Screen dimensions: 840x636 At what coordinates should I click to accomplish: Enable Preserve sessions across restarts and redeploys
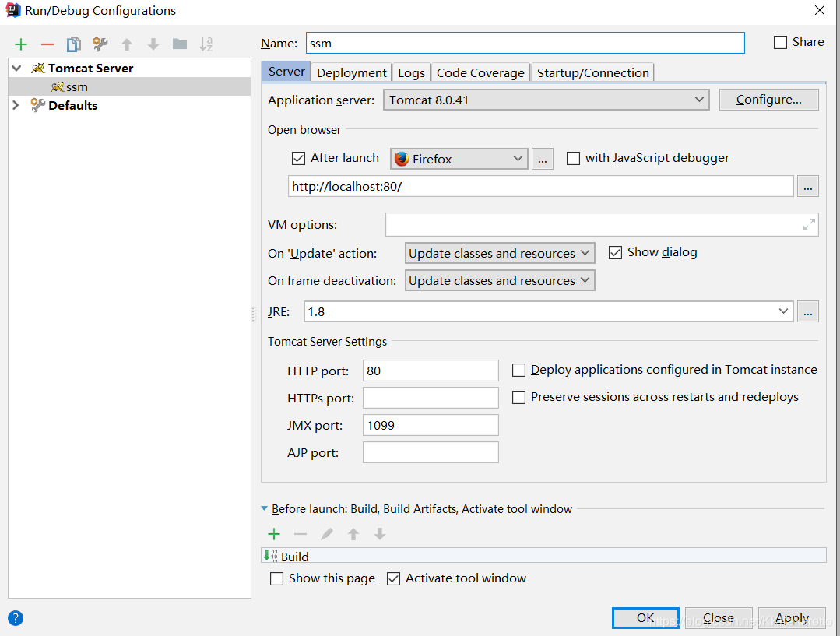tap(518, 397)
